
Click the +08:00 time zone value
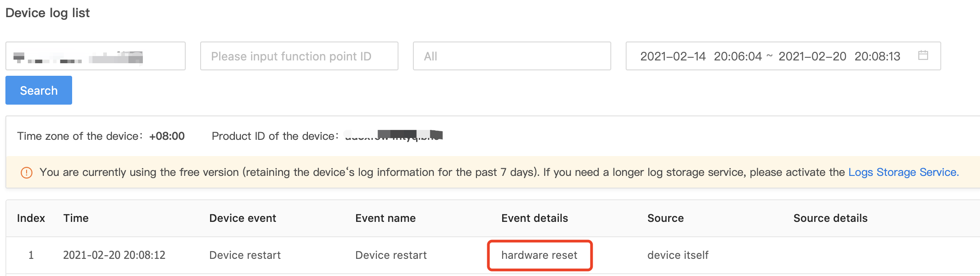coord(167,136)
